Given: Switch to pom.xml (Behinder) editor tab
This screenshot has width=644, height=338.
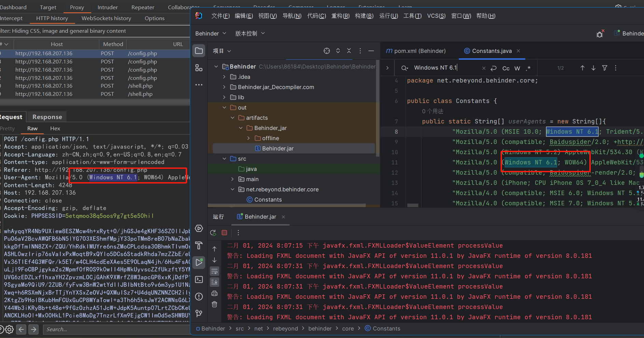Looking at the screenshot, I should (416, 51).
